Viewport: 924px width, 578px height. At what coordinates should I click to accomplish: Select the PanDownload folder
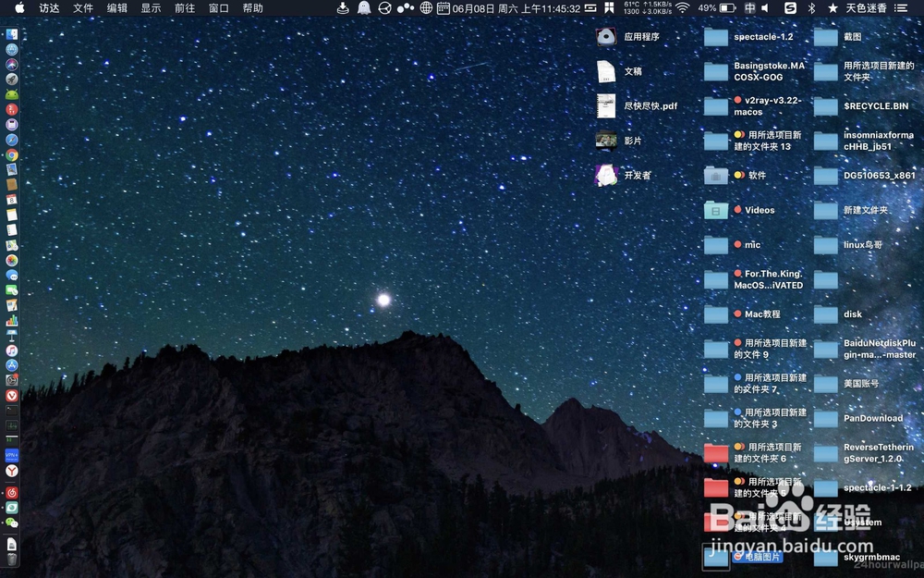(x=858, y=418)
